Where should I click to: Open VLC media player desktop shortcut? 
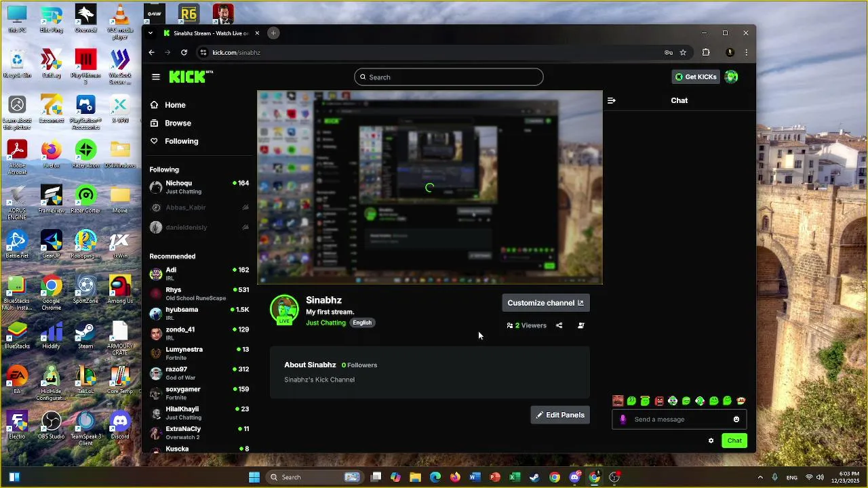click(120, 22)
